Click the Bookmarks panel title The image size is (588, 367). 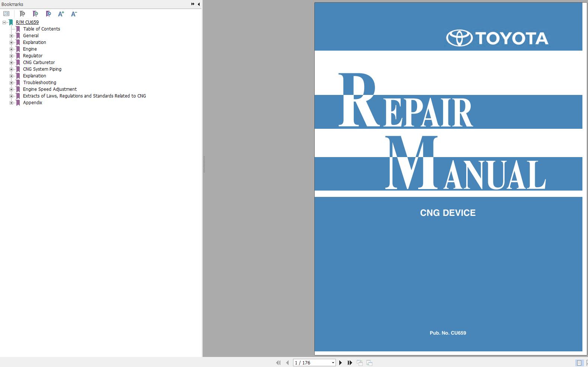click(12, 4)
